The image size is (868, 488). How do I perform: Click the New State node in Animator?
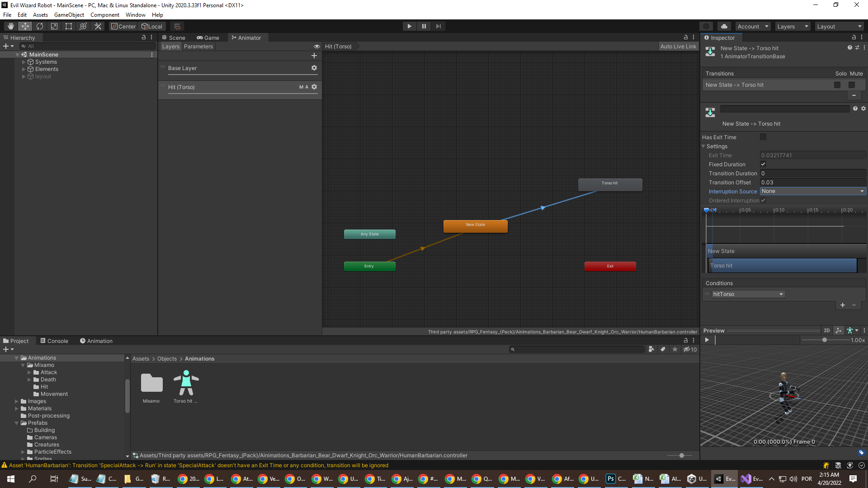click(476, 225)
